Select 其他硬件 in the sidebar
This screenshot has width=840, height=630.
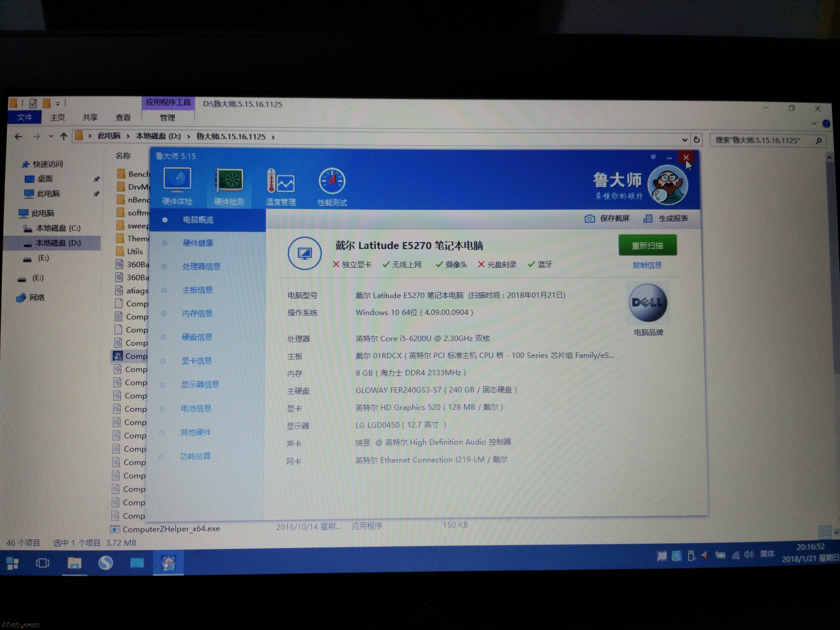click(x=195, y=432)
